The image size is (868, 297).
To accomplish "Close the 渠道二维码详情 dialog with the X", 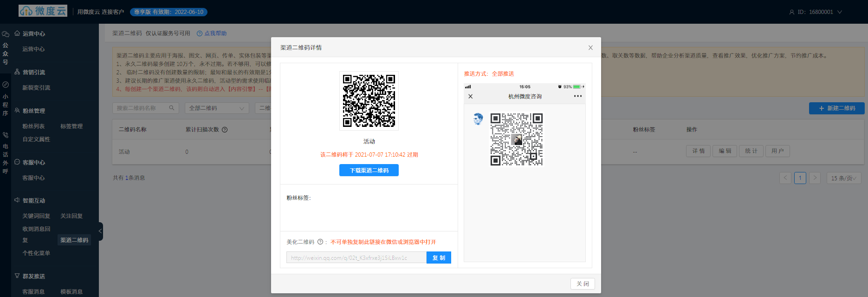I will coord(590,47).
